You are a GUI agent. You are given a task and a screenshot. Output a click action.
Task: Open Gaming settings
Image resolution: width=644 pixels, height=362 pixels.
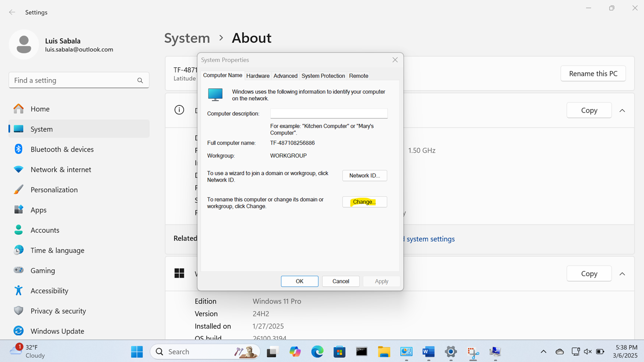pyautogui.click(x=79, y=270)
